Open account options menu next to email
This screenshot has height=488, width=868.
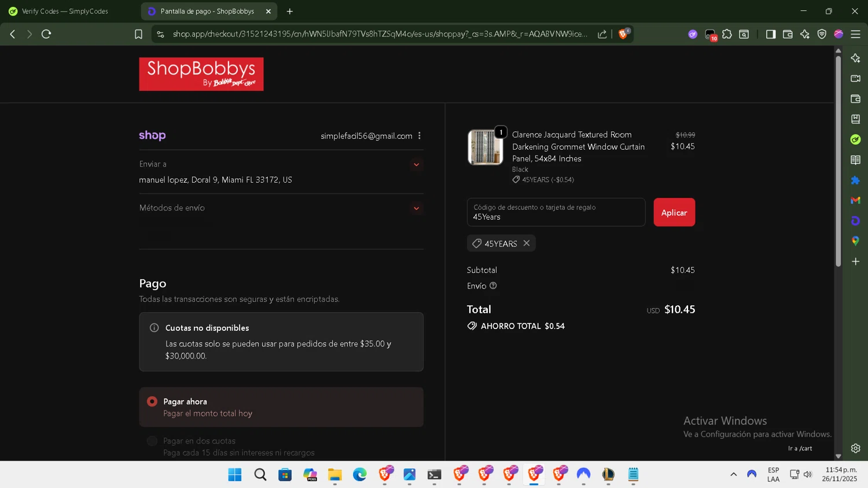[420, 136]
